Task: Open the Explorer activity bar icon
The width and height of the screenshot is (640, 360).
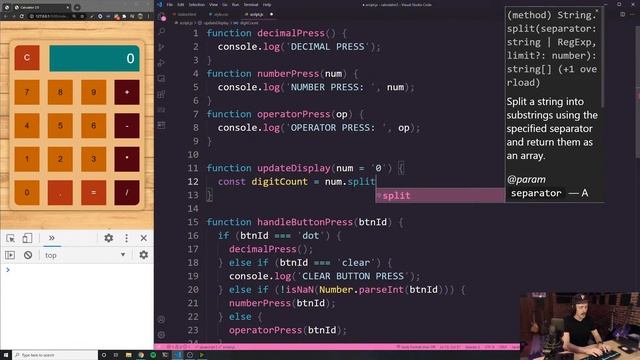Action: (162, 17)
